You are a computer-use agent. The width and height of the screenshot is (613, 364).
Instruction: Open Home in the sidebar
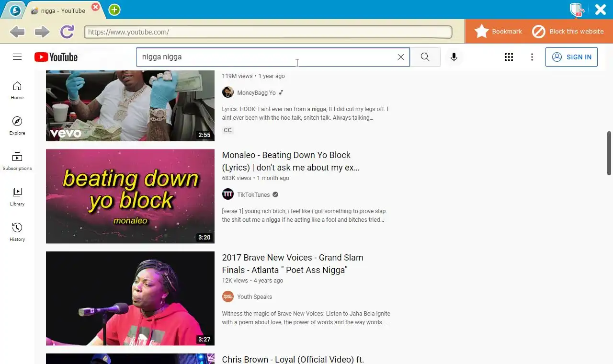pyautogui.click(x=17, y=91)
